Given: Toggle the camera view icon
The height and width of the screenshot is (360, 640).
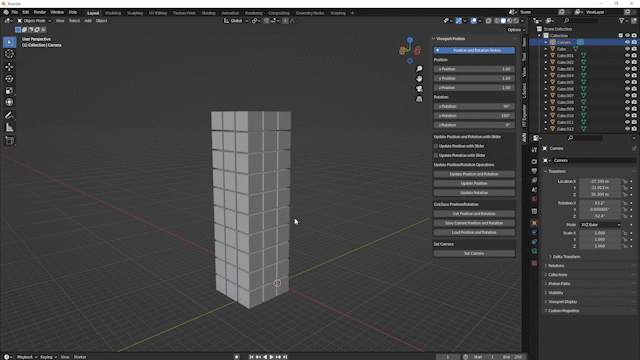Looking at the screenshot, I should pos(419,89).
